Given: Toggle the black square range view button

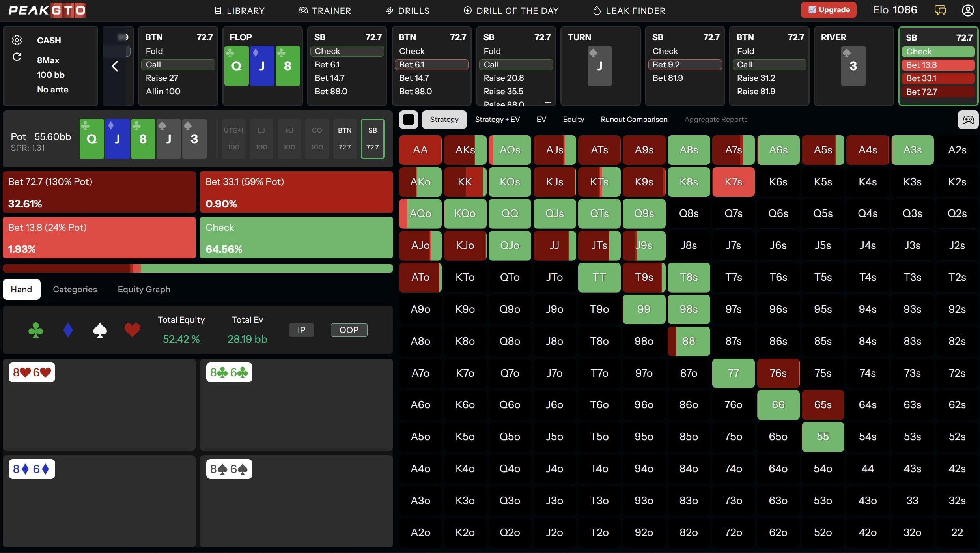Looking at the screenshot, I should tap(409, 120).
